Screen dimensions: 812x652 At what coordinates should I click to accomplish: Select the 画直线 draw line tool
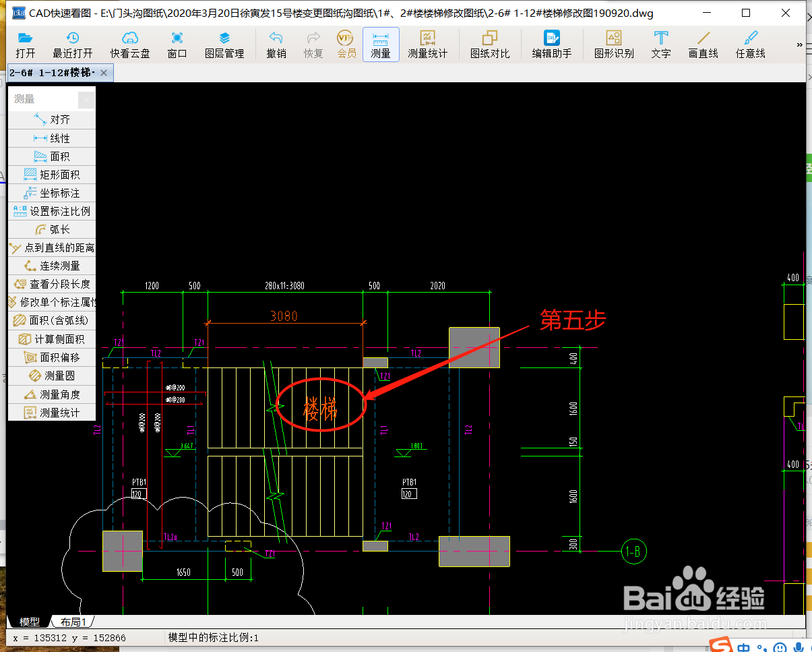[x=704, y=45]
